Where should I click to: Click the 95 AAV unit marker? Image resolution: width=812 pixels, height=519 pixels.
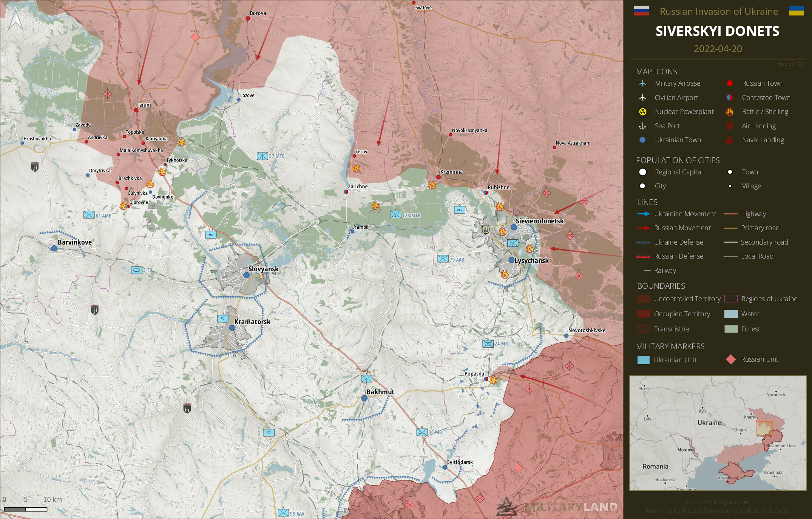(x=283, y=513)
